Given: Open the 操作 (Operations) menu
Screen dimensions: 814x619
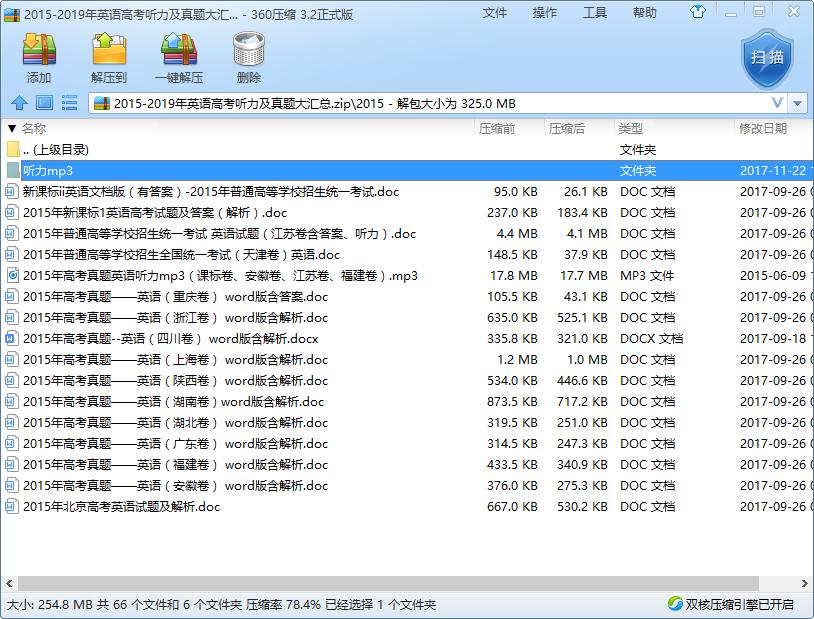Looking at the screenshot, I should [544, 13].
